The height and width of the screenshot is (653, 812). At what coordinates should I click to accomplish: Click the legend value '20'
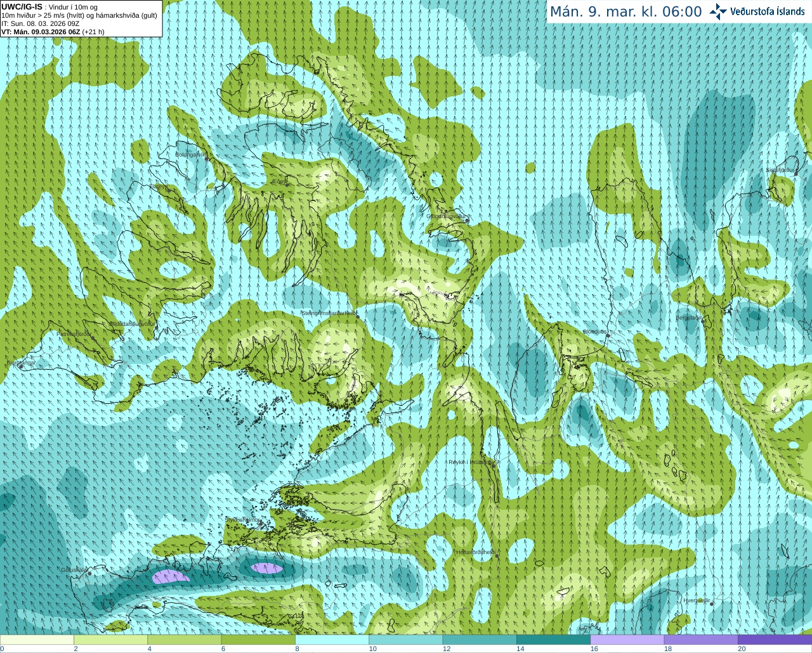click(x=742, y=649)
